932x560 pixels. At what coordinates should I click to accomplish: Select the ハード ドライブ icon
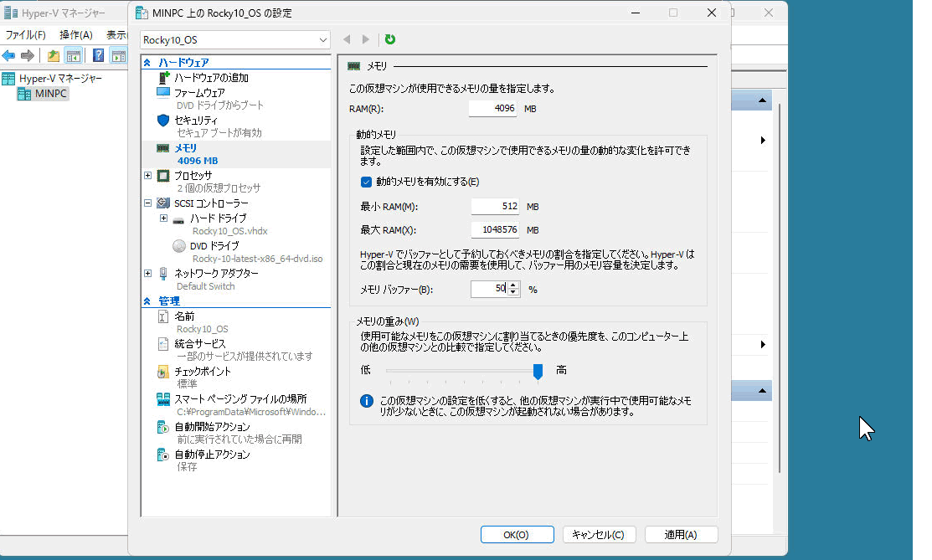[x=178, y=219]
